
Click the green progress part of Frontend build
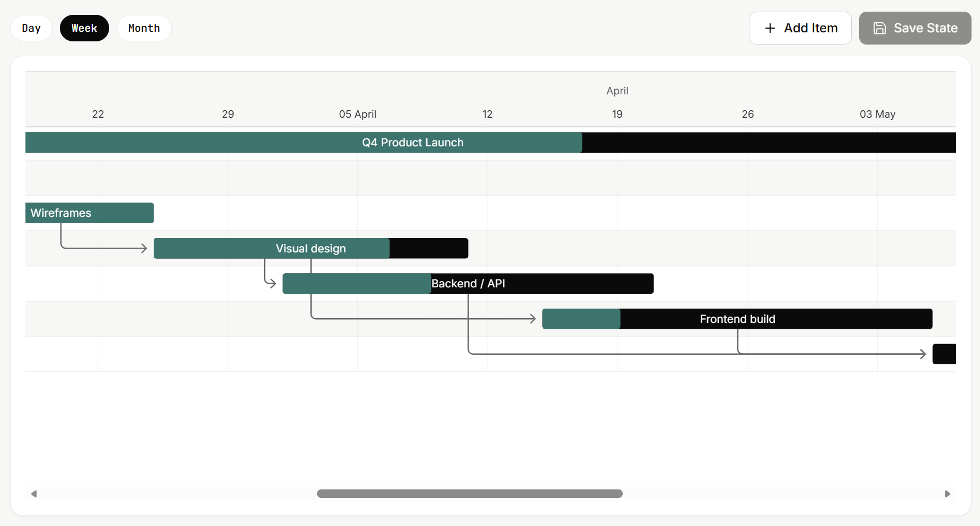pos(581,319)
